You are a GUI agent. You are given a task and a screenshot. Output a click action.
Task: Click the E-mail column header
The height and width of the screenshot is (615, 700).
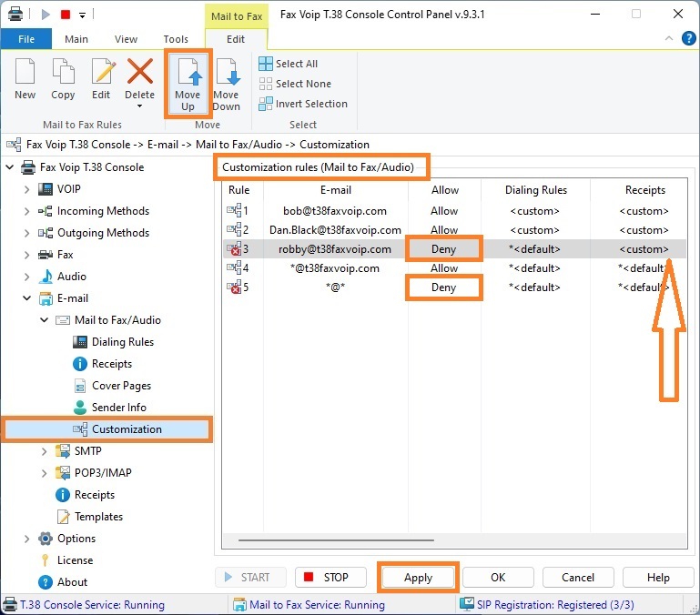(x=336, y=190)
